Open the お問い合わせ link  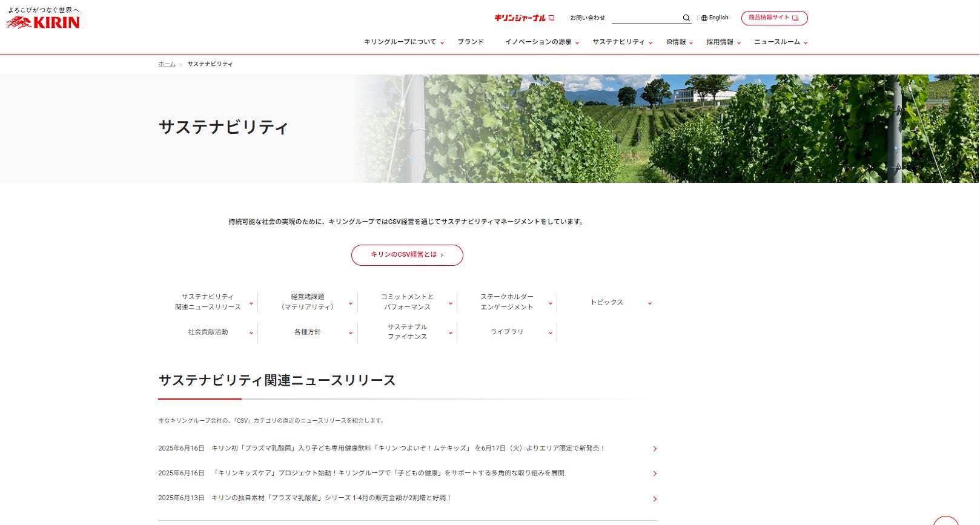click(588, 18)
